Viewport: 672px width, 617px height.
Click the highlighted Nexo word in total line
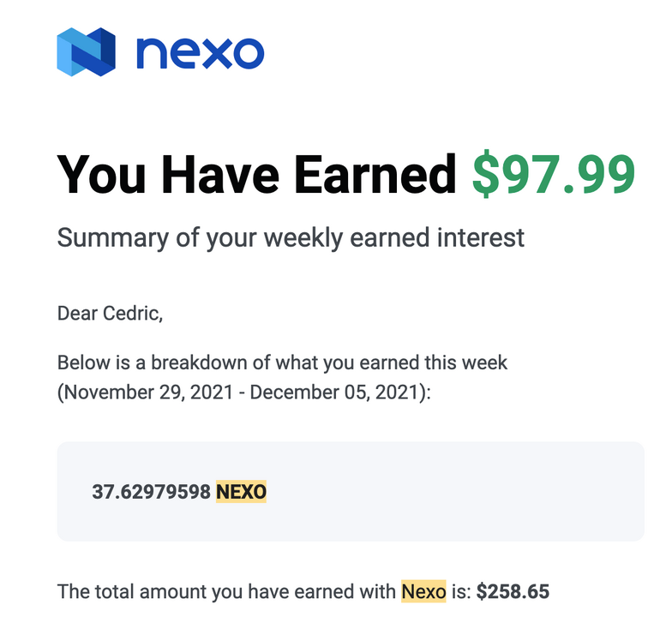point(423,591)
